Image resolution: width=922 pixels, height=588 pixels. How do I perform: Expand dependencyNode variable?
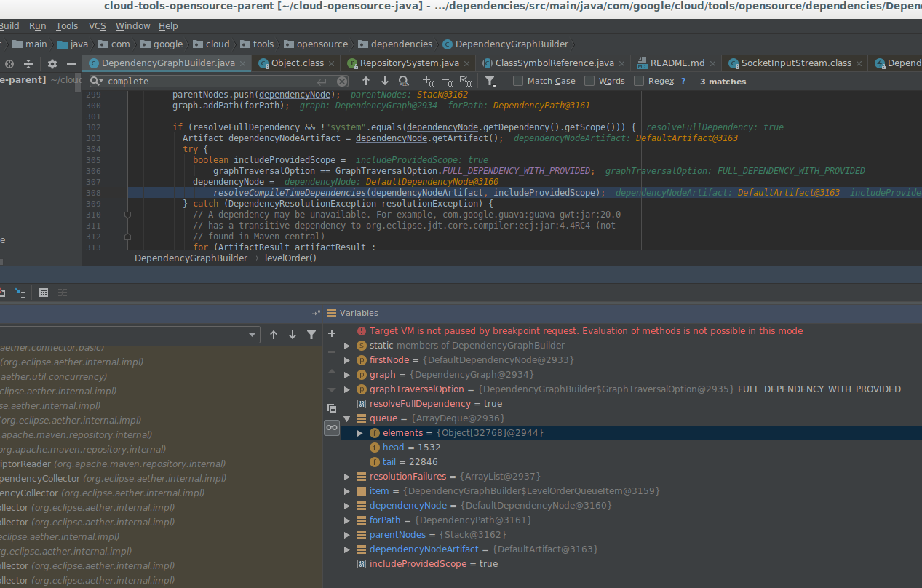coord(348,506)
